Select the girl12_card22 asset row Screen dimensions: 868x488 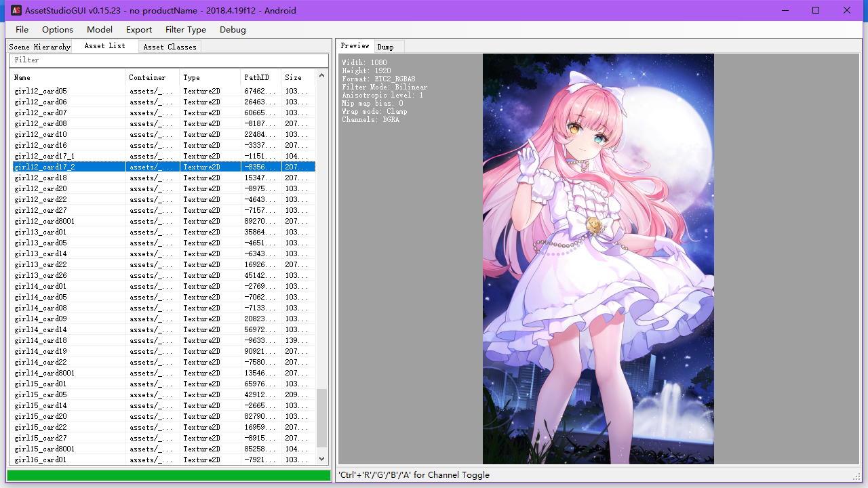[163, 199]
